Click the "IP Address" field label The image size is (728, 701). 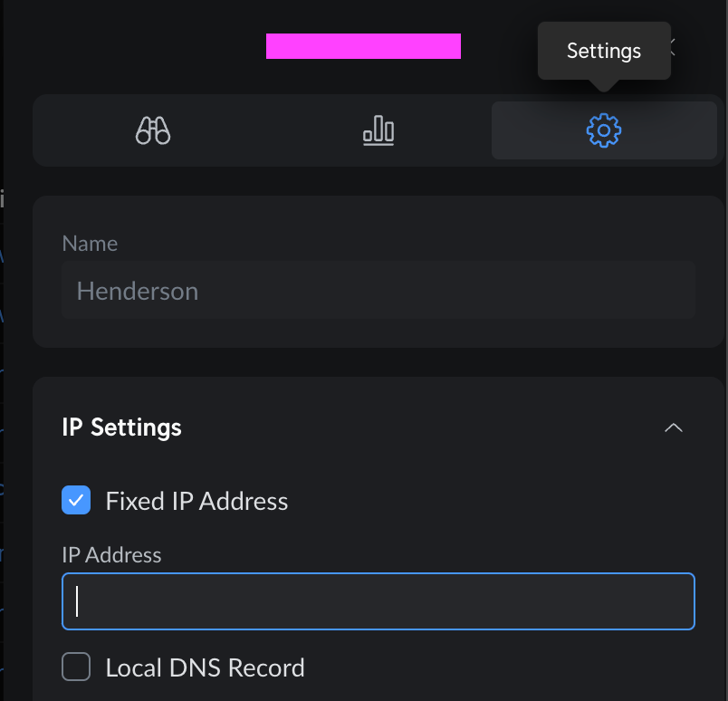point(111,555)
